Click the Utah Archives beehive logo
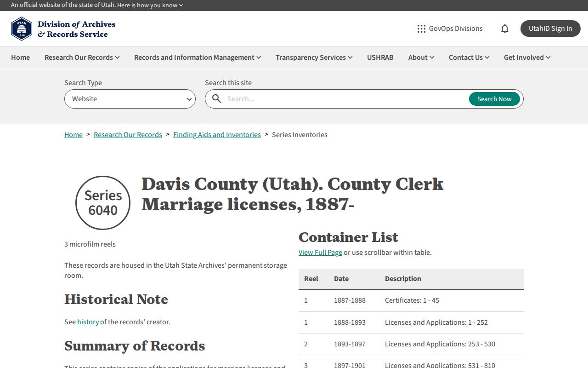The width and height of the screenshot is (588, 368). tap(22, 29)
